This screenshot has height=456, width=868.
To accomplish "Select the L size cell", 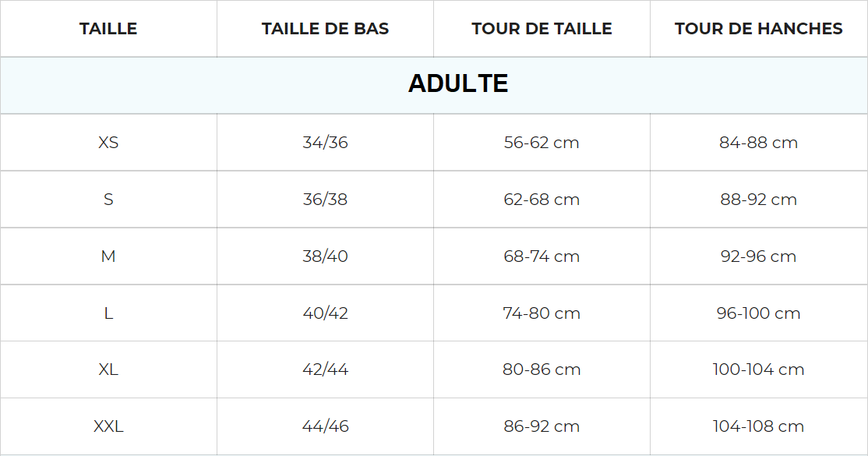I will (108, 313).
